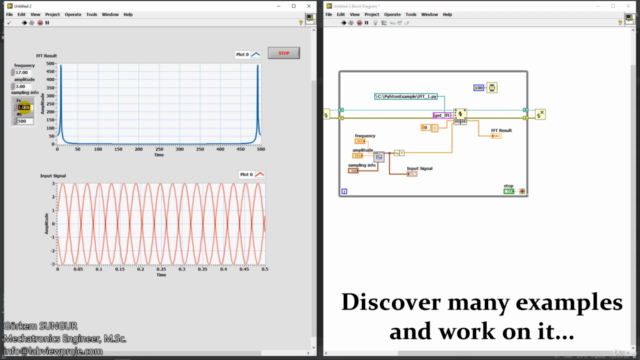The image size is (640, 360).
Task: Click the Input Signal graph plot area
Action: pos(161,224)
